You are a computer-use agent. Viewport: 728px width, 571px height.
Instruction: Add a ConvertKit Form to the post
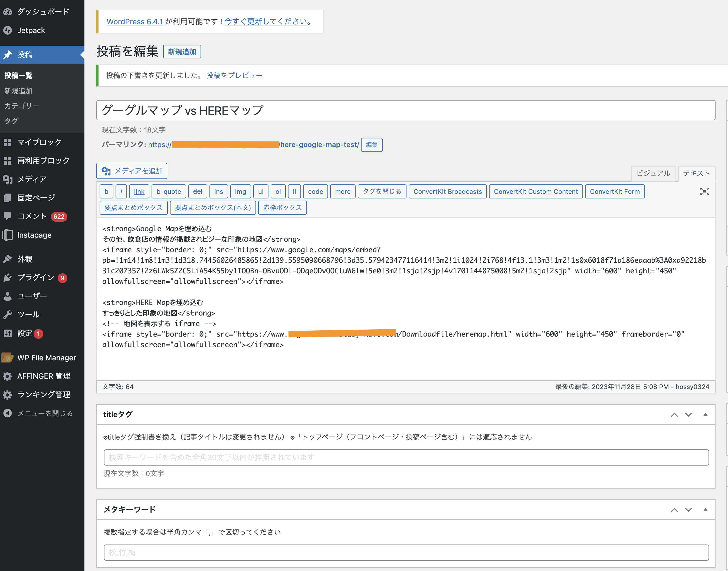615,191
